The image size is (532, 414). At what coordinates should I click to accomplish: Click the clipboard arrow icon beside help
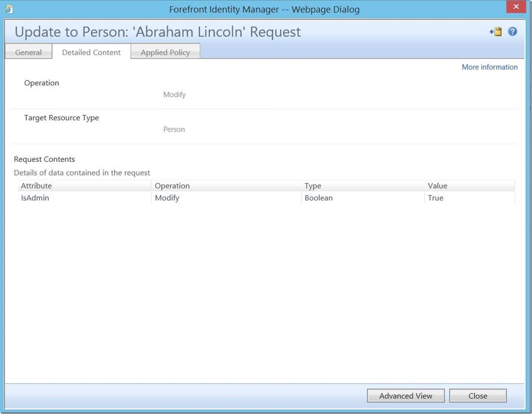pos(496,32)
